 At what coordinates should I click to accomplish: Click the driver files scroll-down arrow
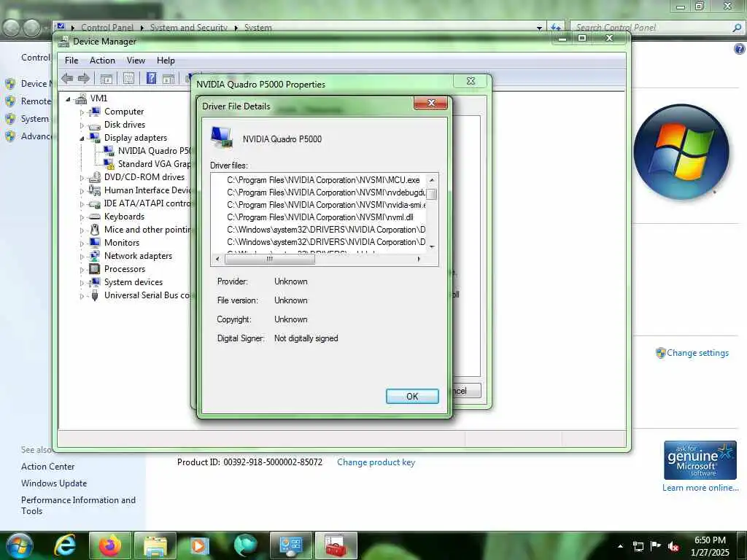[432, 246]
